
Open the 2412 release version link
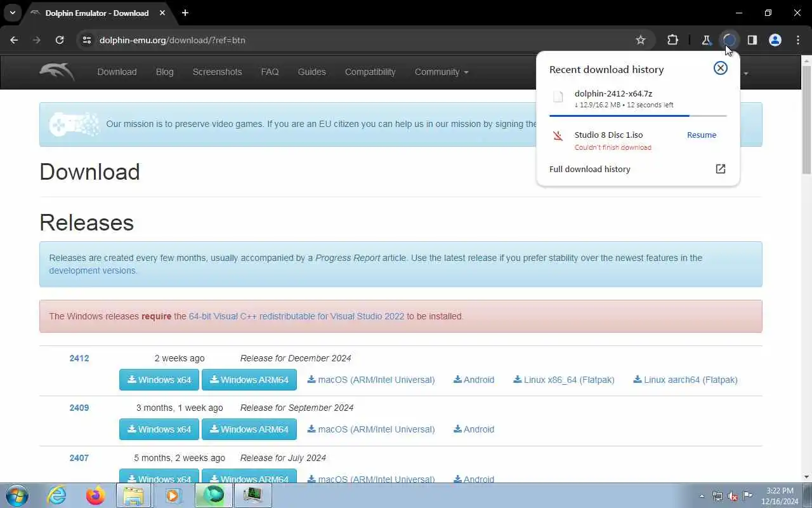point(79,358)
